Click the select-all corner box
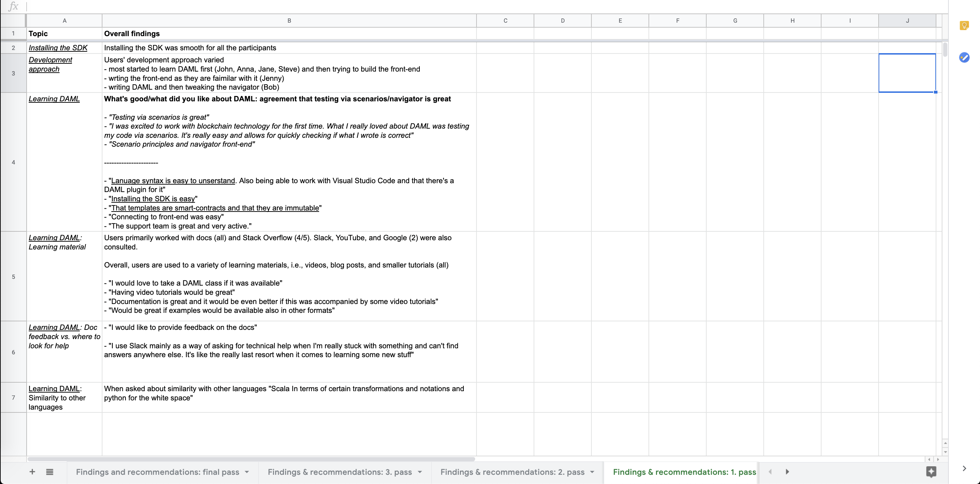The image size is (980, 484). pyautogui.click(x=13, y=21)
